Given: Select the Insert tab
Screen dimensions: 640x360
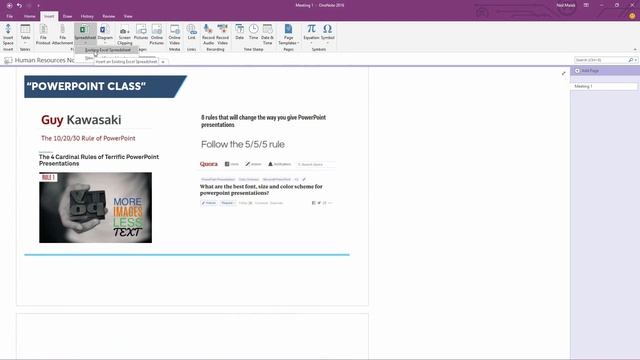Looking at the screenshot, I should pos(49,16).
